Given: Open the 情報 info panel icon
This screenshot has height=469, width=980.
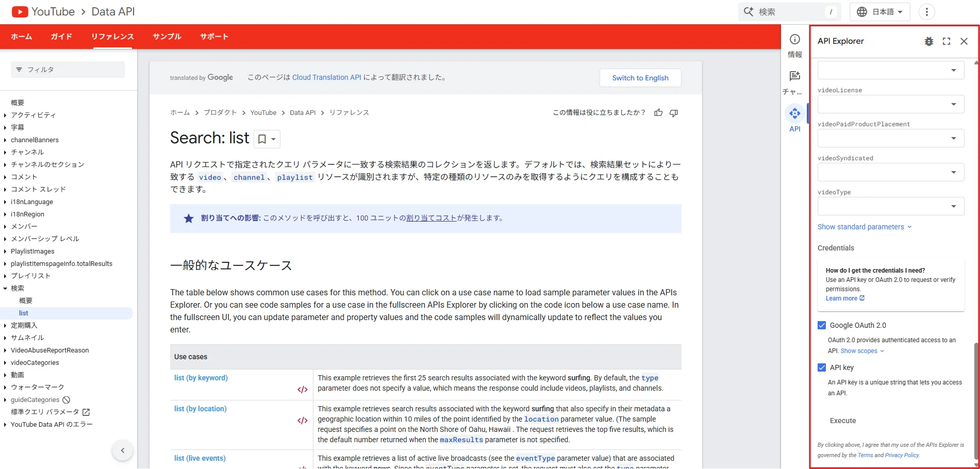Looking at the screenshot, I should [x=795, y=39].
